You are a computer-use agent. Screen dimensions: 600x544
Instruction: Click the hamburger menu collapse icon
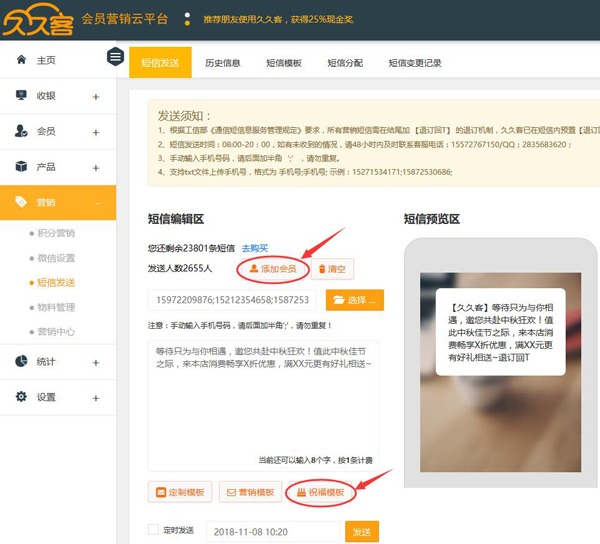point(116,57)
